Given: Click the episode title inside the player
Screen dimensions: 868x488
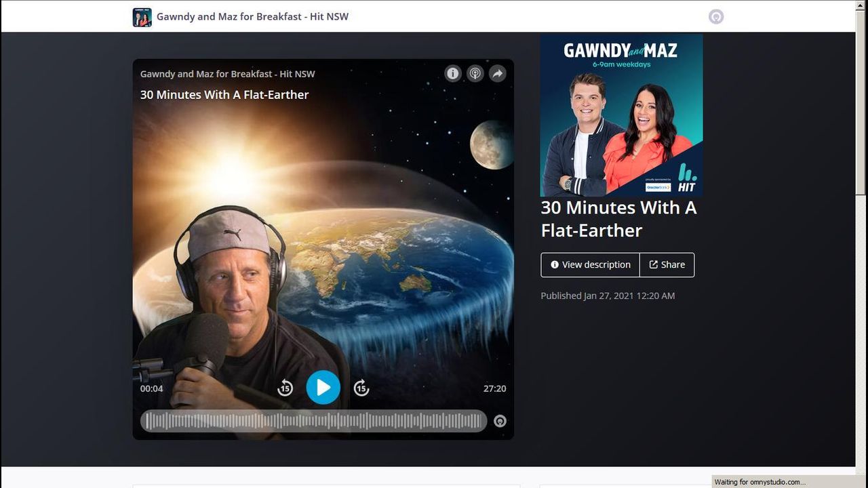Looking at the screenshot, I should coord(224,95).
